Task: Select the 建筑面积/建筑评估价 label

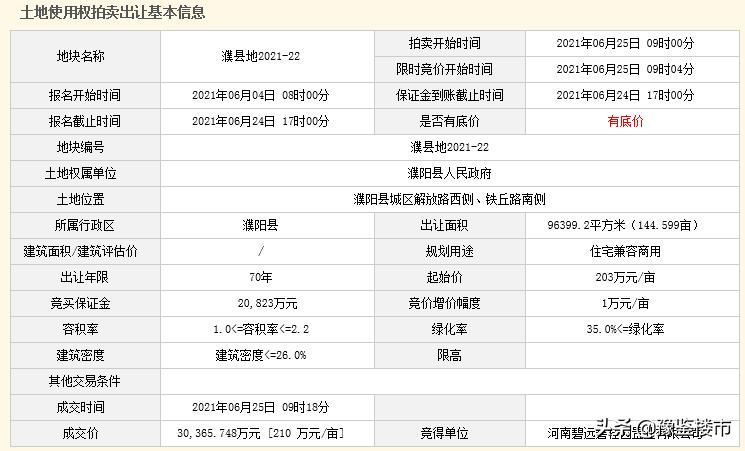Action: coord(80,251)
